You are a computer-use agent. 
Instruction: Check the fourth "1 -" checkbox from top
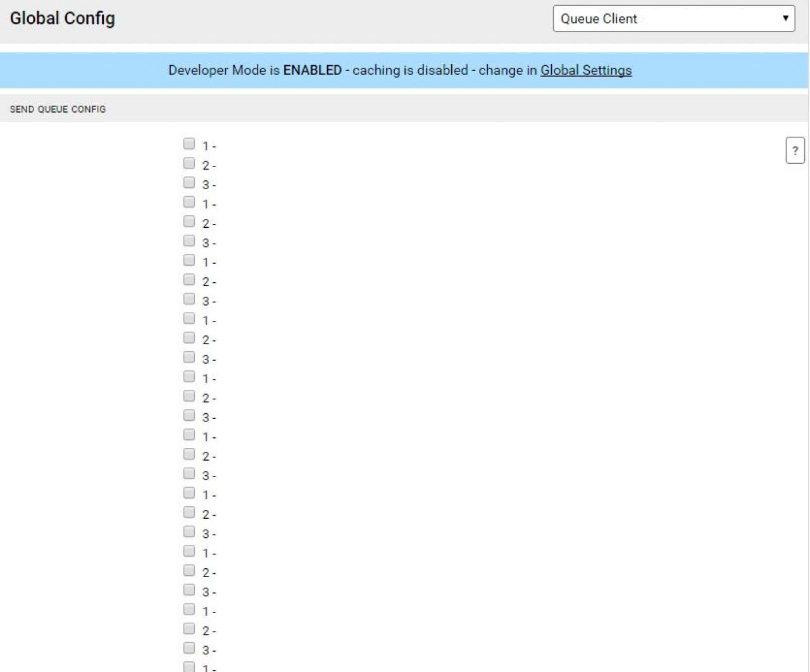click(x=189, y=318)
